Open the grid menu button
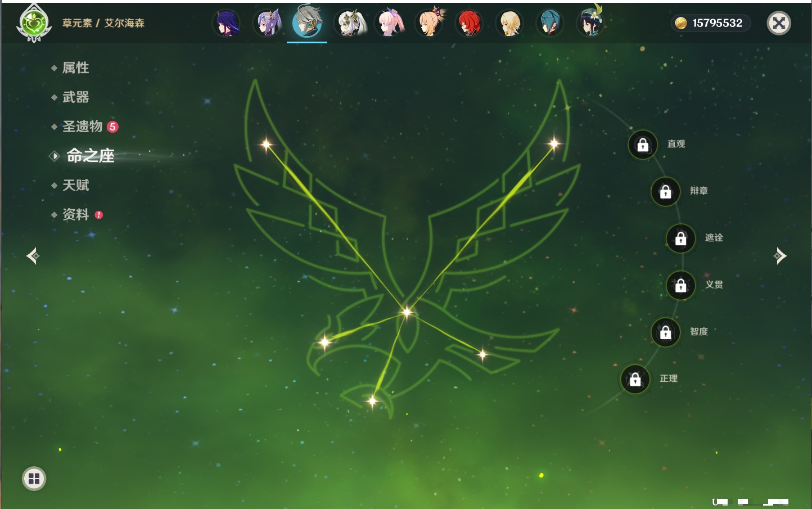The image size is (812, 509). click(34, 479)
